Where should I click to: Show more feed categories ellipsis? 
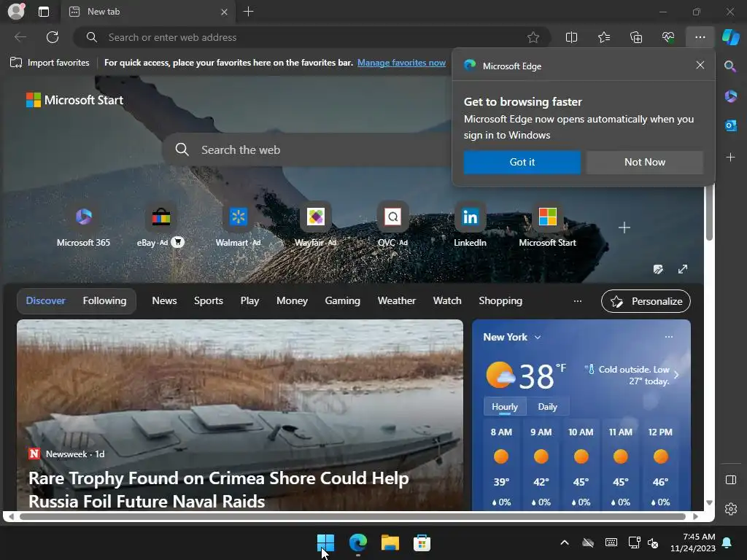pyautogui.click(x=578, y=301)
